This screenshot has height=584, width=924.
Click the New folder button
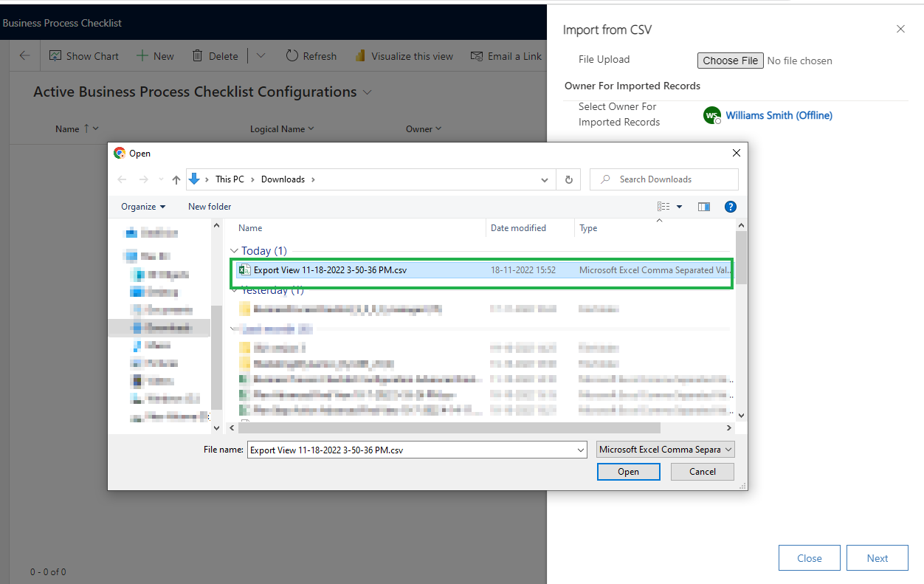(210, 207)
